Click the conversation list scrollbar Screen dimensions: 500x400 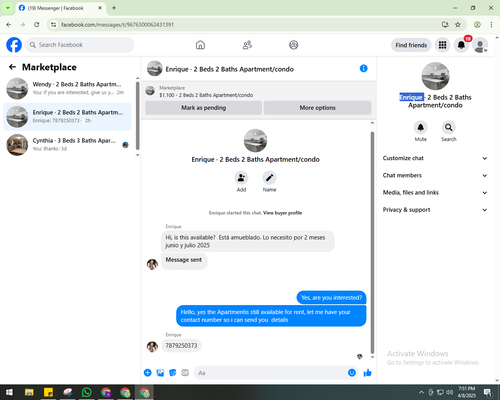[x=137, y=115]
